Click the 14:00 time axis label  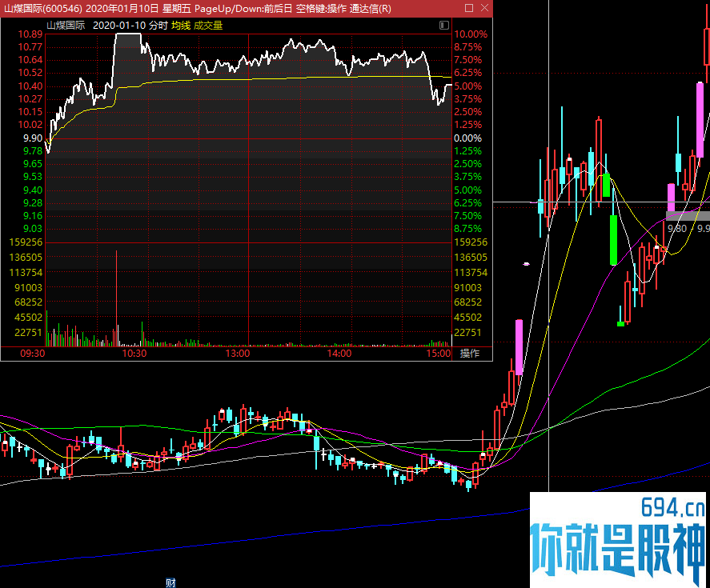tap(339, 354)
